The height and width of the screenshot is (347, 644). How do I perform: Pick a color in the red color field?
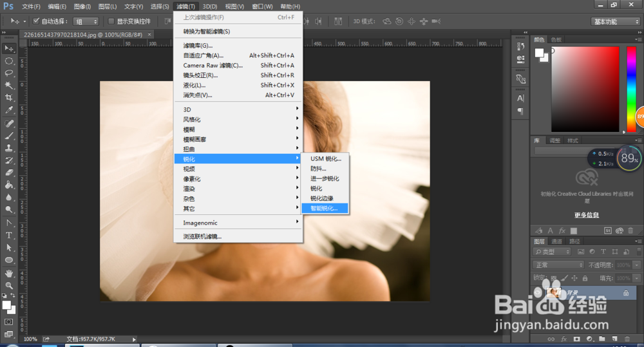[x=585, y=89]
